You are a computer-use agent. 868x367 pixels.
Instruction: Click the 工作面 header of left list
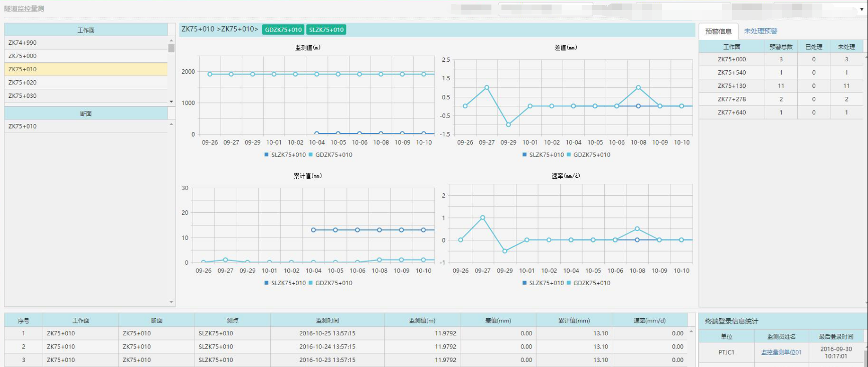coord(86,30)
